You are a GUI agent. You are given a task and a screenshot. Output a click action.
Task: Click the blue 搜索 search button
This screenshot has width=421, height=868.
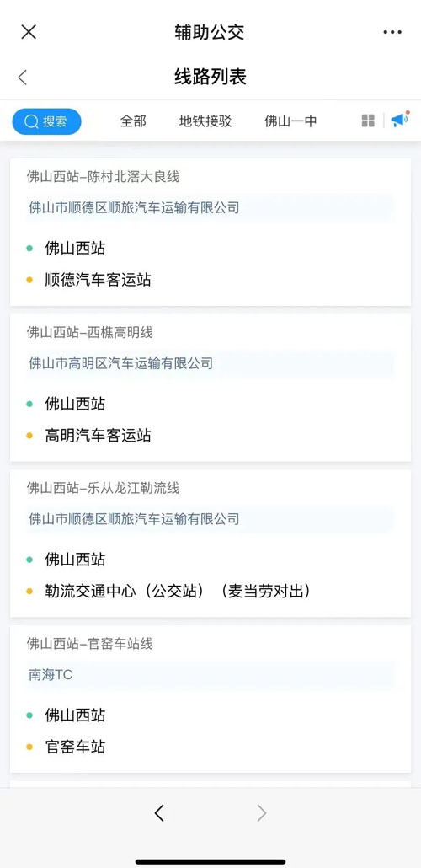46,121
